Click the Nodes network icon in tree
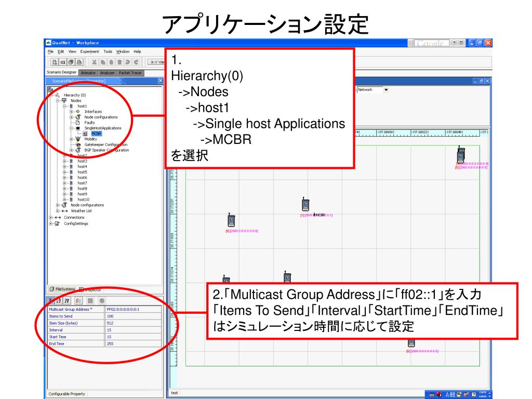532x399 pixels. [x=64, y=100]
